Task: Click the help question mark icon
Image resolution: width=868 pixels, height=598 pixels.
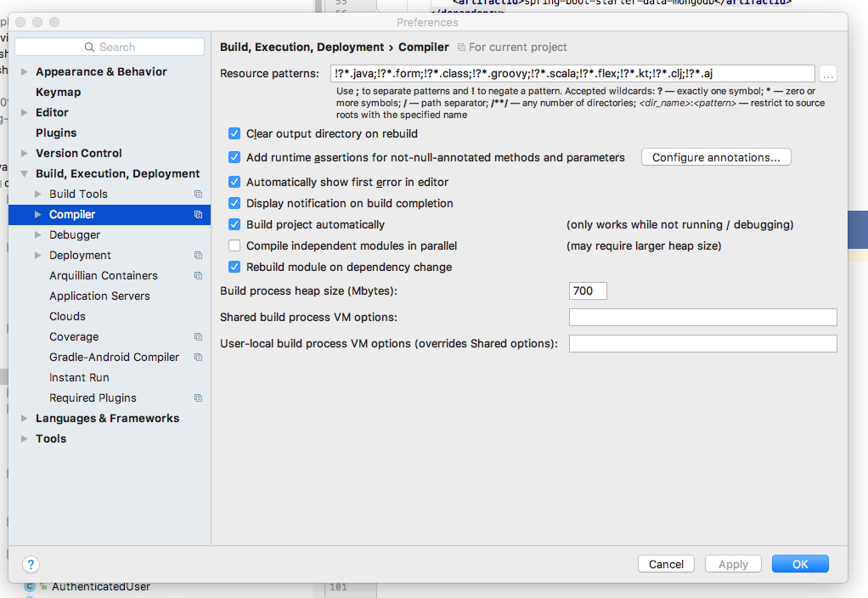Action: [31, 564]
